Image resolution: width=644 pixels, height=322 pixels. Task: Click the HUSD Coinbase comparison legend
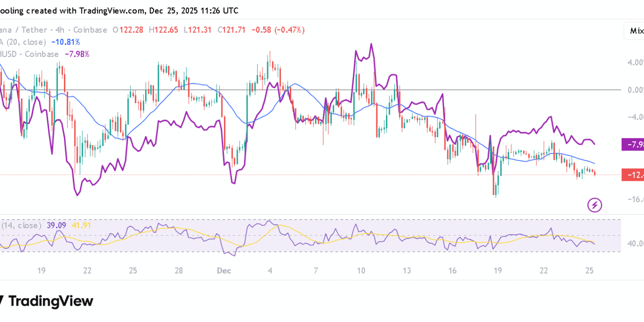[x=30, y=54]
